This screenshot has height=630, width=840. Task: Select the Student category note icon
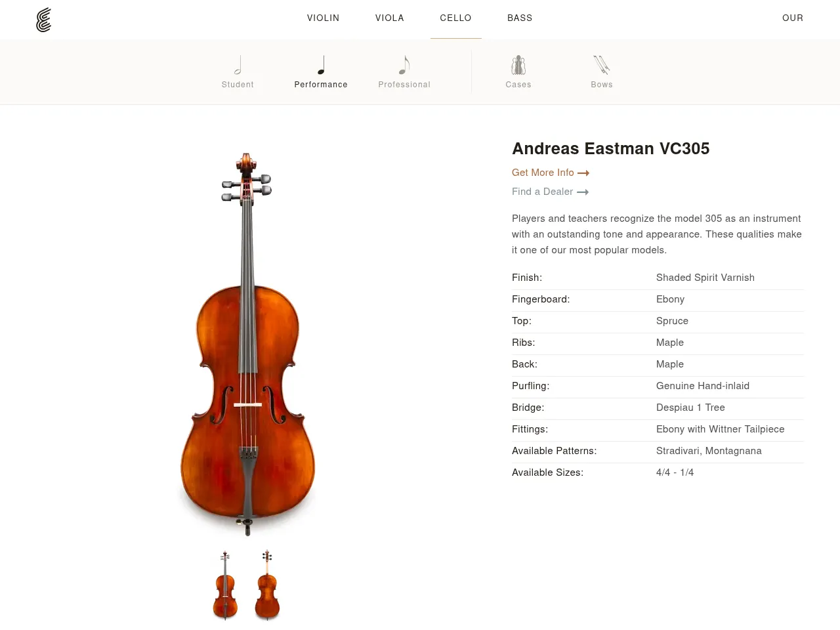coord(238,64)
